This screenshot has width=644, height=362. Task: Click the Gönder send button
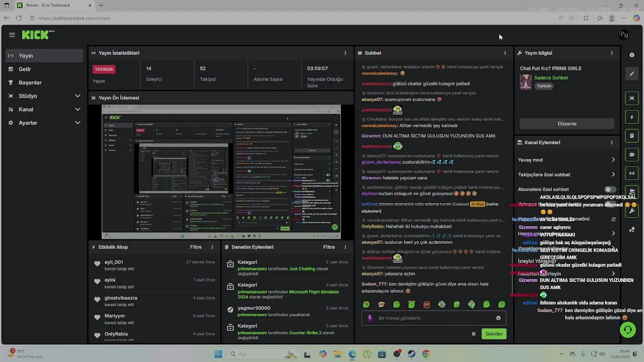coord(494,334)
